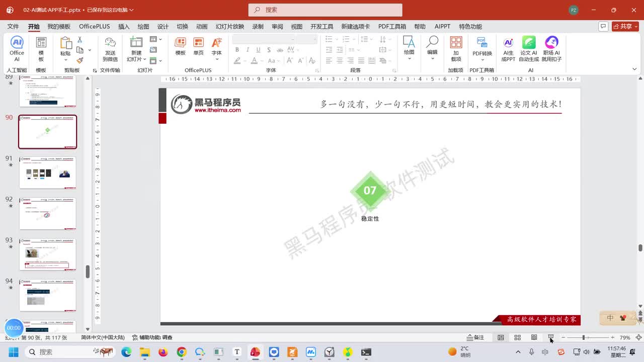Image resolution: width=644 pixels, height=362 pixels.
Task: Open OfficePLUS 单页 single page
Action: point(199,46)
